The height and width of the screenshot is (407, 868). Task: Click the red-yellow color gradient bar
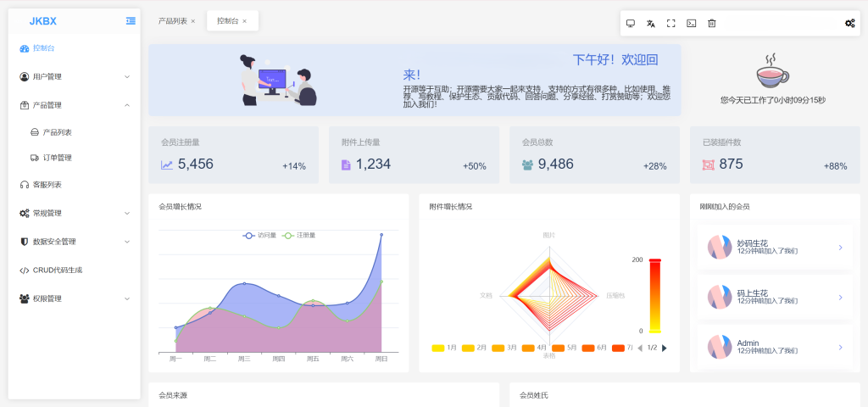(x=655, y=296)
